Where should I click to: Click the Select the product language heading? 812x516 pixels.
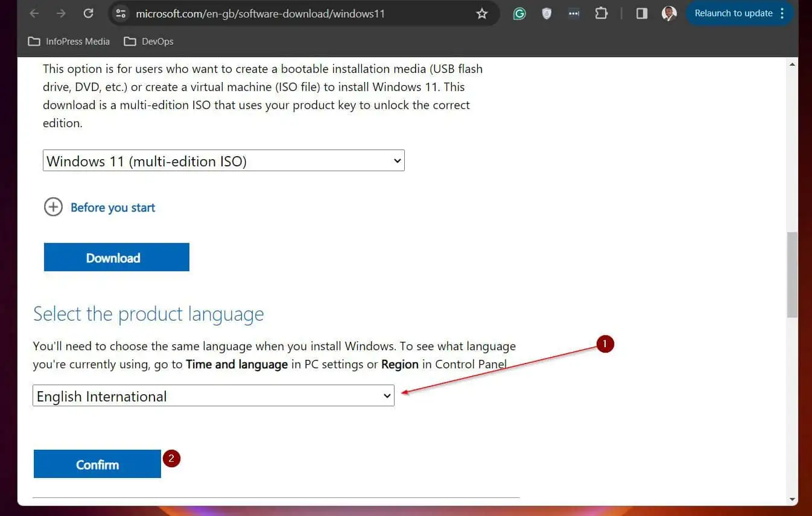pyautogui.click(x=148, y=314)
